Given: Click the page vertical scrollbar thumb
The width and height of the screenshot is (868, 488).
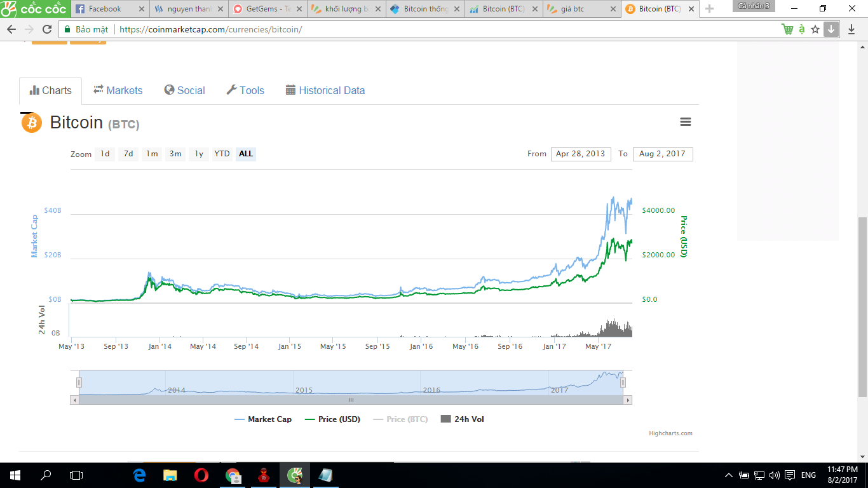Looking at the screenshot, I should 862,308.
